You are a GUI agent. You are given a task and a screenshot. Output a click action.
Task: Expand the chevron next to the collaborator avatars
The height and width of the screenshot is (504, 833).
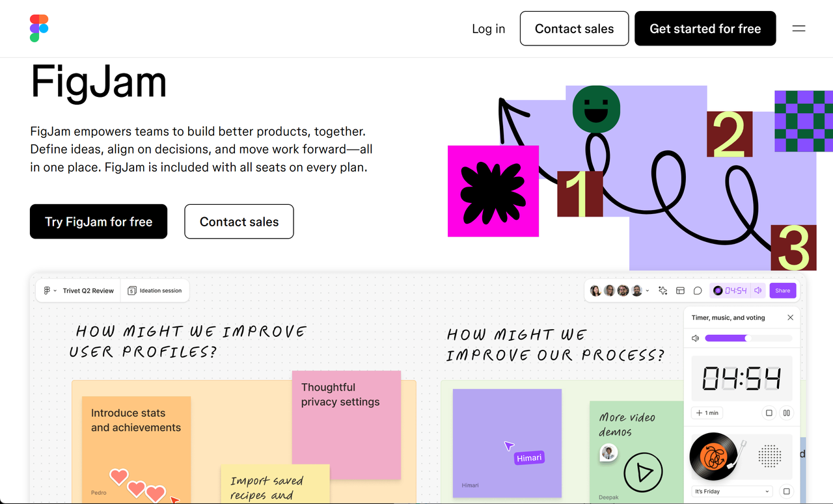point(647,291)
